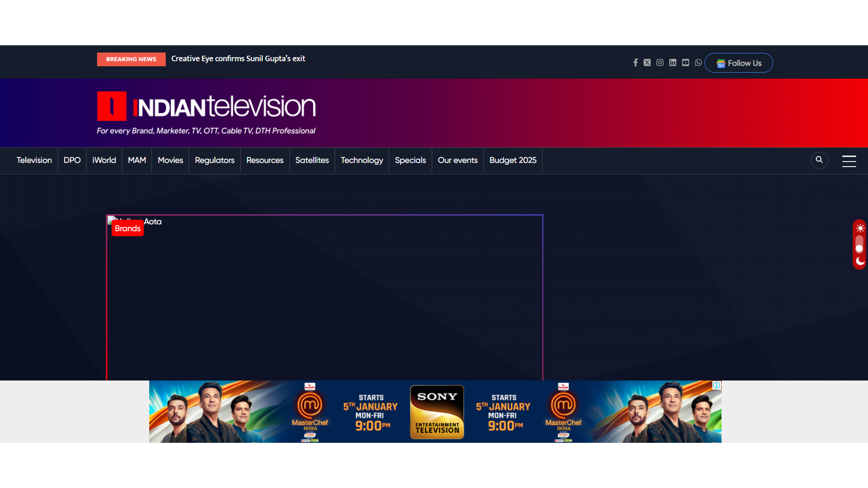Viewport: 868px width, 488px height.
Task: Click the Indiantelevision logo
Action: click(206, 107)
